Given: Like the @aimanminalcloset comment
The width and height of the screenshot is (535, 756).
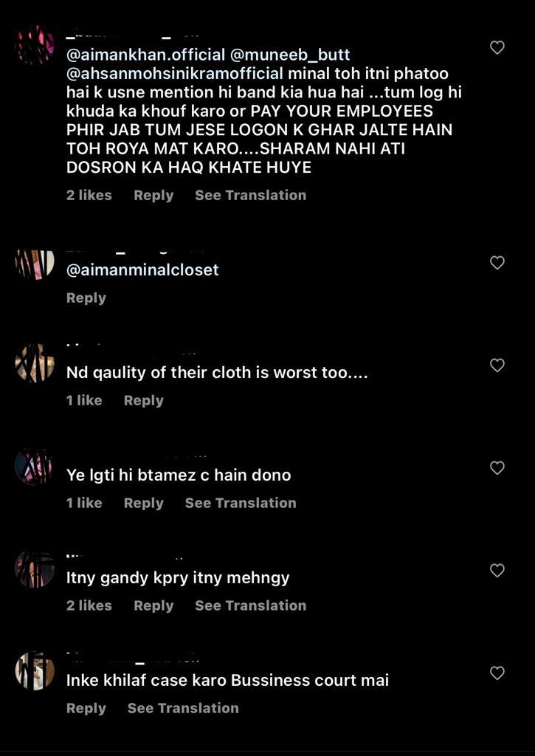Looking at the screenshot, I should pyautogui.click(x=497, y=262).
